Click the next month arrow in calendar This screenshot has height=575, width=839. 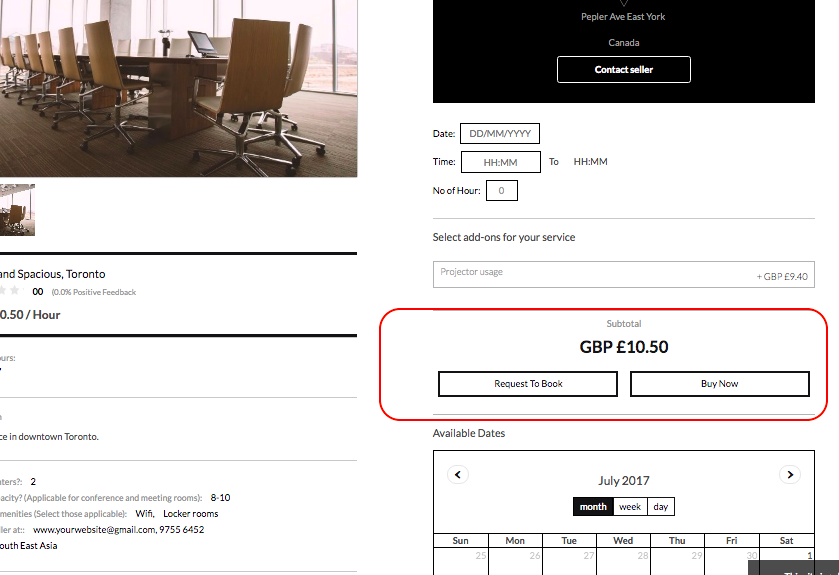[x=790, y=475]
